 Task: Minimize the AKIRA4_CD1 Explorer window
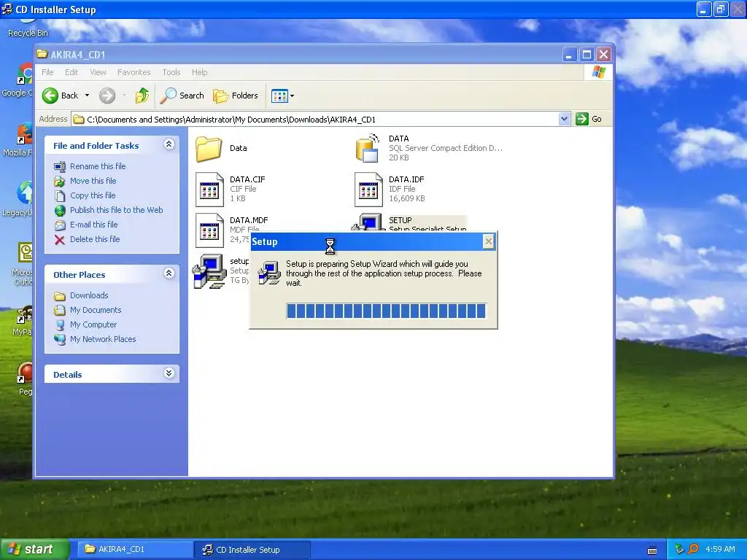click(x=569, y=54)
